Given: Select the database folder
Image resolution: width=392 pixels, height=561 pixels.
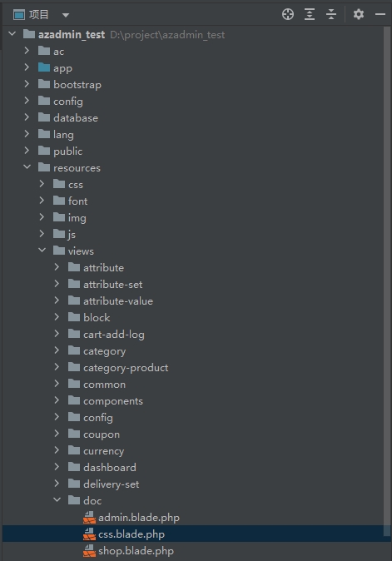Looking at the screenshot, I should click(76, 117).
